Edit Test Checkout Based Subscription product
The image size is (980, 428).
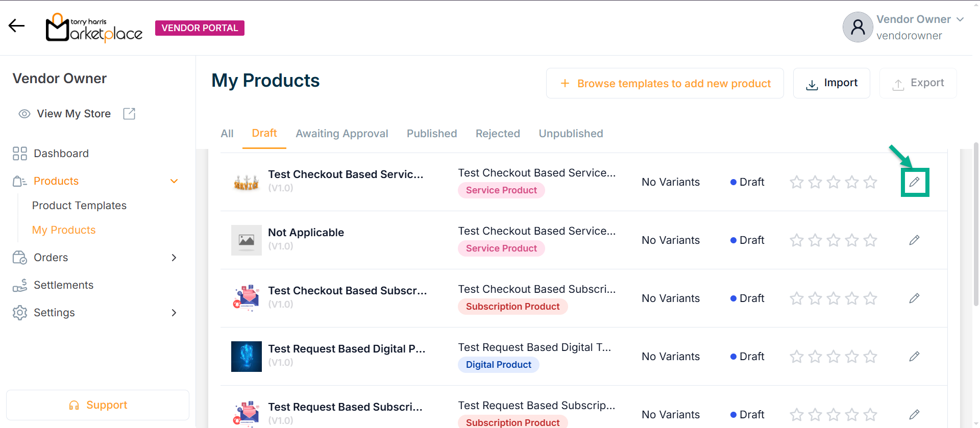914,298
